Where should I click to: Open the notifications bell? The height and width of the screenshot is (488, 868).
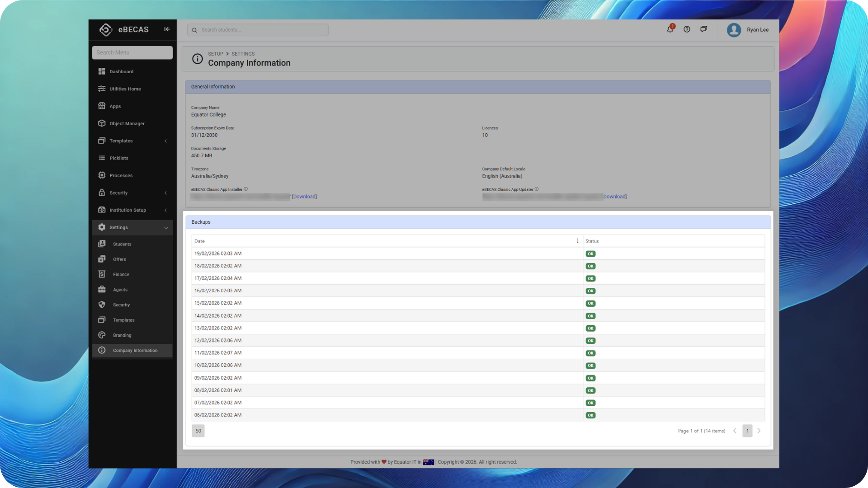[670, 29]
